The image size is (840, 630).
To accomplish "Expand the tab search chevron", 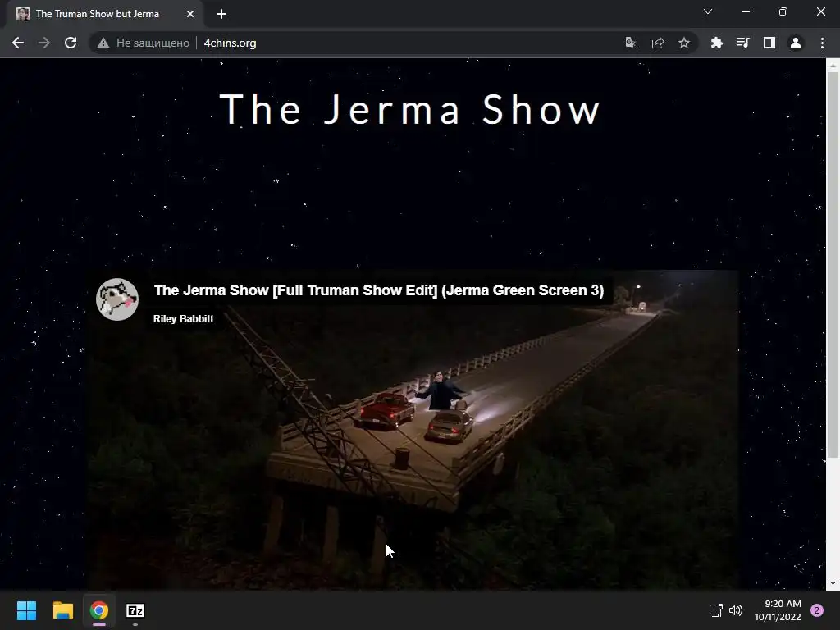I will tap(708, 11).
